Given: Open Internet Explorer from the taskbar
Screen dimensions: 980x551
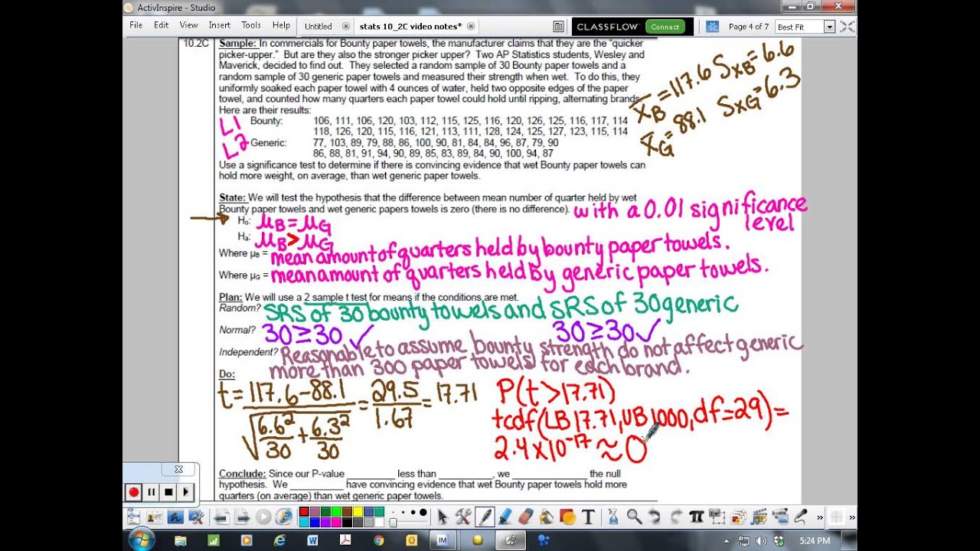Looking at the screenshot, I should (279, 540).
